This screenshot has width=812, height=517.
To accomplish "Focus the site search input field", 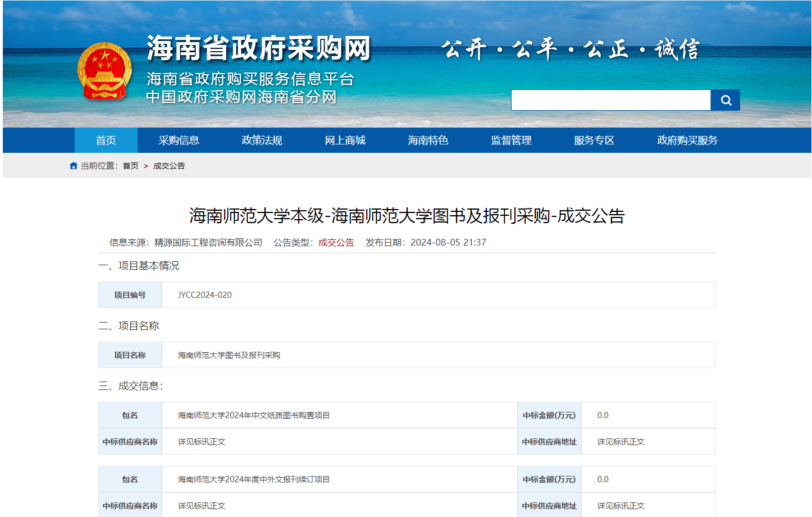I will click(611, 100).
